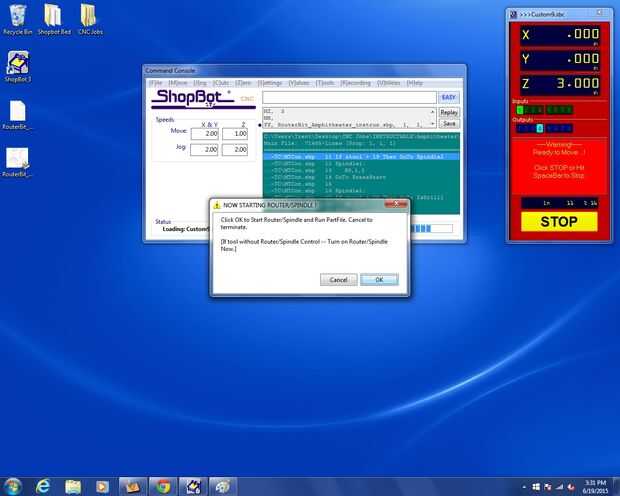The width and height of the screenshot is (620, 496).
Task: Open the Recycle Bin desktop icon
Action: coord(17,20)
